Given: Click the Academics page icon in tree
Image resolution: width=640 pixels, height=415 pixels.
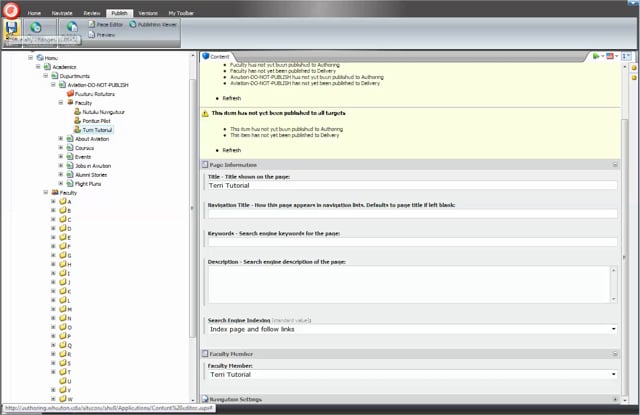Looking at the screenshot, I should point(47,67).
